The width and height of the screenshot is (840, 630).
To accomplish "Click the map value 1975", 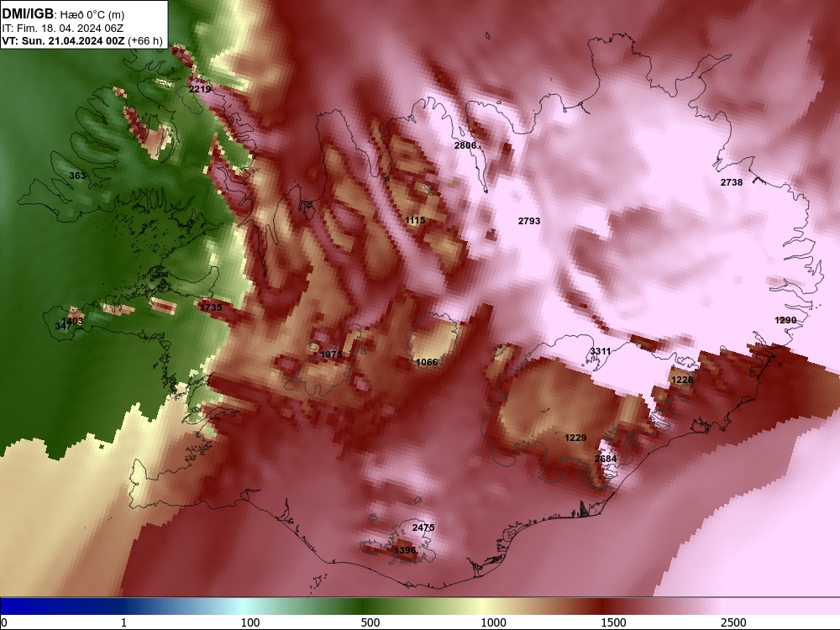I will point(331,354).
